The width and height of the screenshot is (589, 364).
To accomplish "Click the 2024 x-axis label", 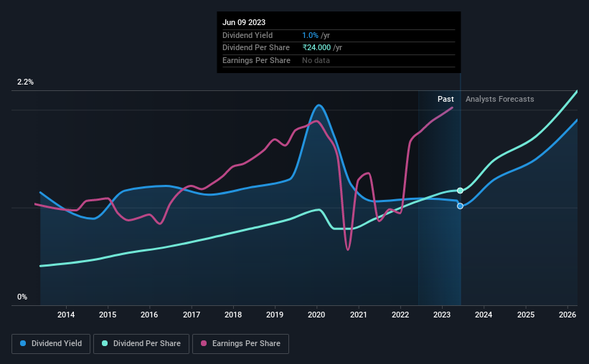I will point(484,315).
